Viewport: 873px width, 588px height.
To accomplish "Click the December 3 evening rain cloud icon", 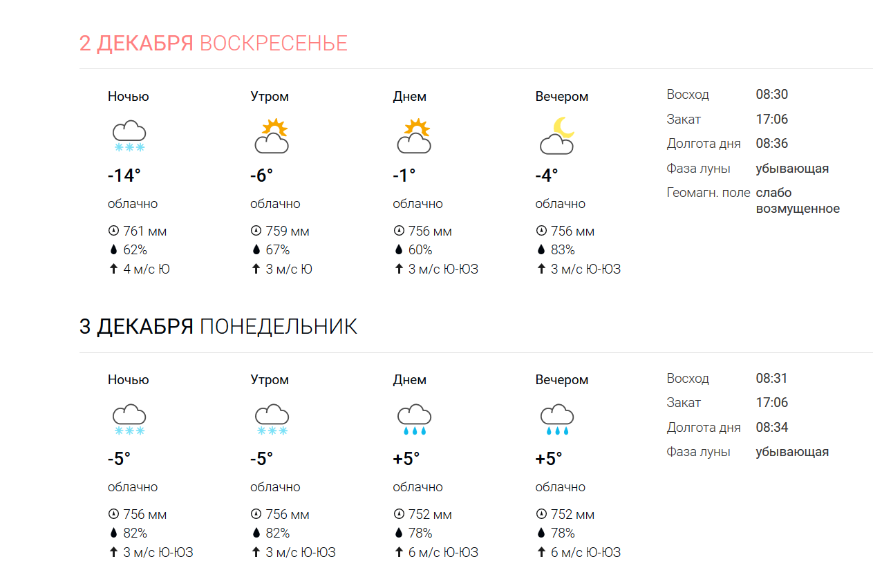I will pyautogui.click(x=557, y=419).
